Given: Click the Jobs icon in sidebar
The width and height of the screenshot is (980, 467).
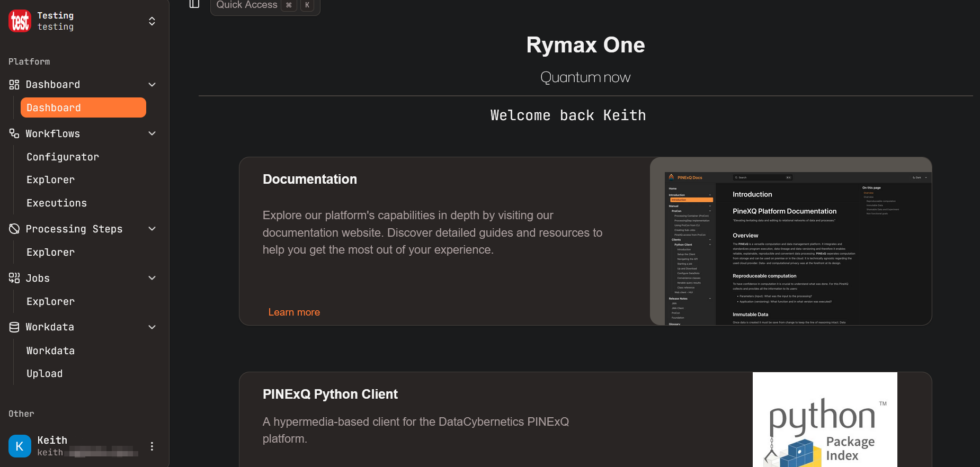Looking at the screenshot, I should pos(14,278).
